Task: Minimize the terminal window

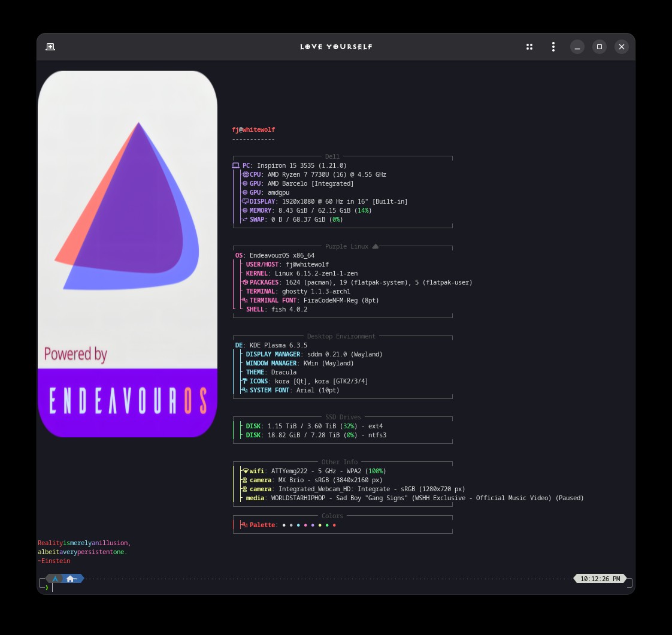Action: coord(577,47)
